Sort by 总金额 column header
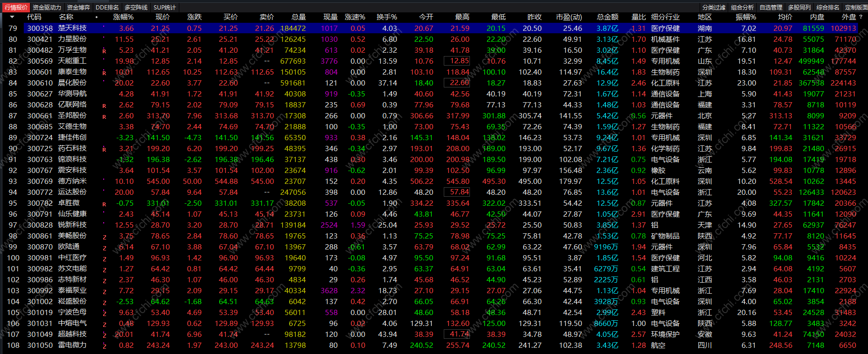Screen dimensions: 868x354 [x=607, y=17]
